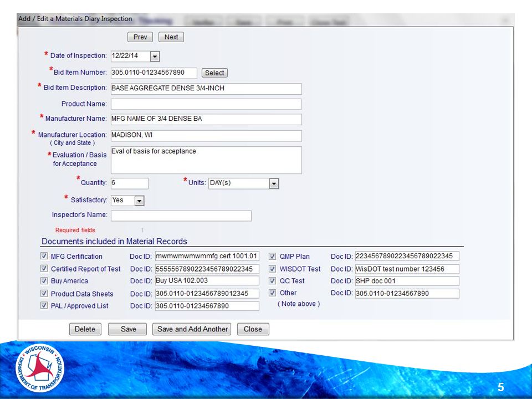Expand the Units dropdown

[274, 183]
